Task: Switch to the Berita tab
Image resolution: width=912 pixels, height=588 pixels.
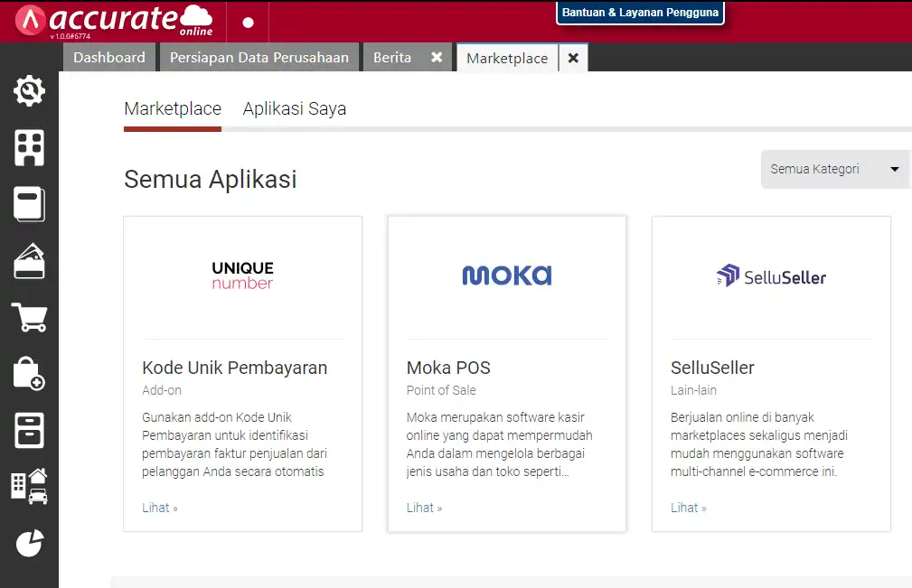Action: [392, 58]
